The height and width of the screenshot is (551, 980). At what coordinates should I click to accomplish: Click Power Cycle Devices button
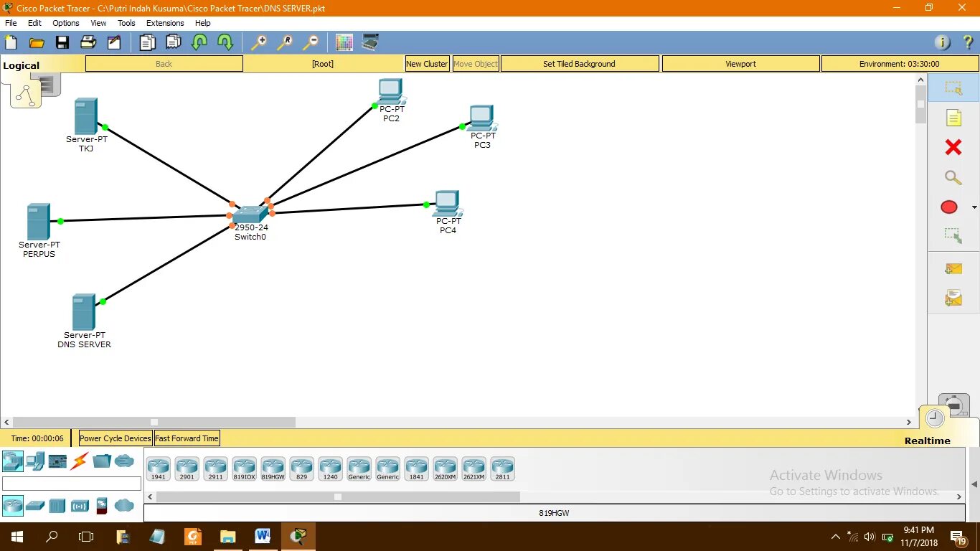click(x=116, y=438)
